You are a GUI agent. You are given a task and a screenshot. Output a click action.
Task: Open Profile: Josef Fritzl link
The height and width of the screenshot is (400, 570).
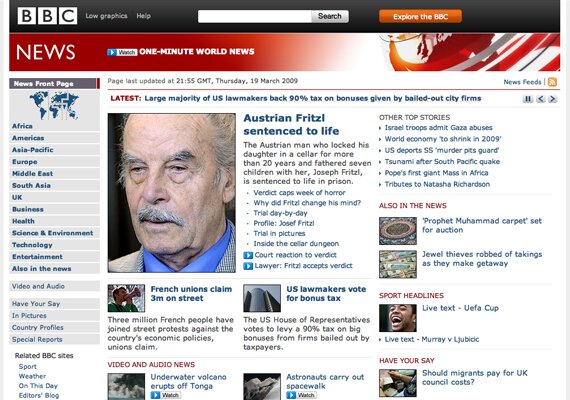coord(284,223)
